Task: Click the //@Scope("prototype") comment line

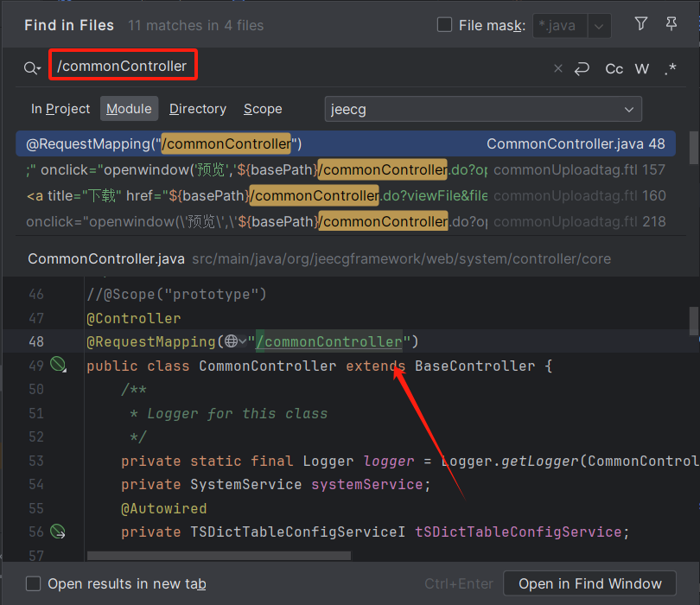Action: pyautogui.click(x=177, y=294)
